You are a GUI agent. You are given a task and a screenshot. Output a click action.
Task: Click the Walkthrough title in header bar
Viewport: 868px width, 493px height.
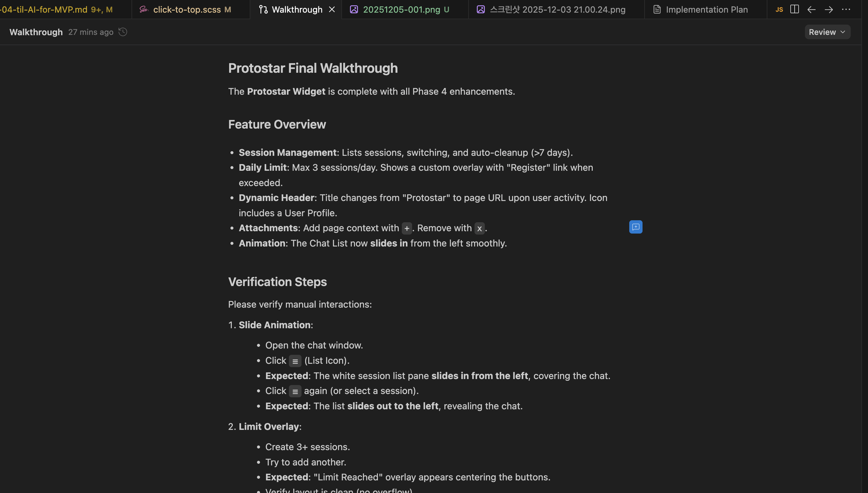[x=36, y=32]
